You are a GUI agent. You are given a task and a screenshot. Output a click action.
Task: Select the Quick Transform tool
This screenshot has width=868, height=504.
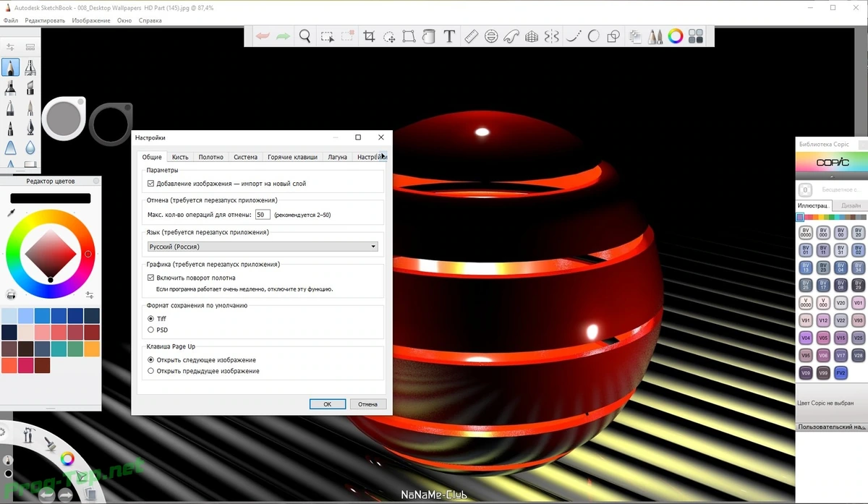pos(389,36)
